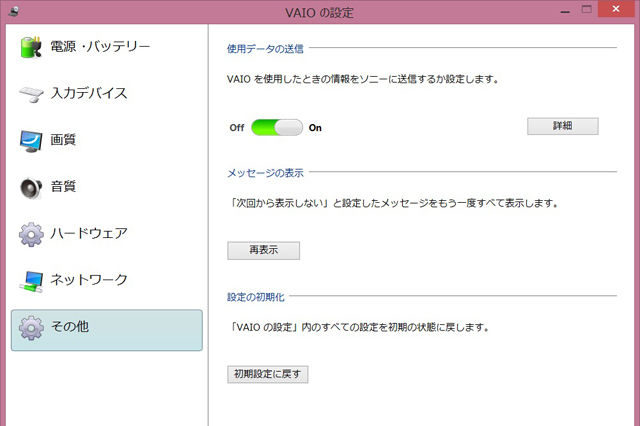Click the 次回から表示しない message description text
Image resolution: width=640 pixels, height=426 pixels.
point(394,203)
